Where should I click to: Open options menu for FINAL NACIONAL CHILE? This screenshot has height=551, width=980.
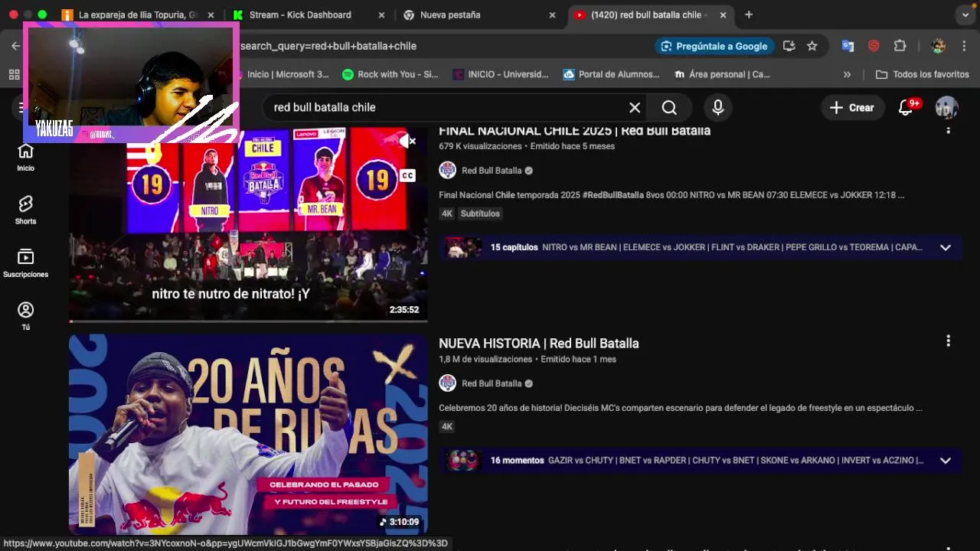pos(948,129)
